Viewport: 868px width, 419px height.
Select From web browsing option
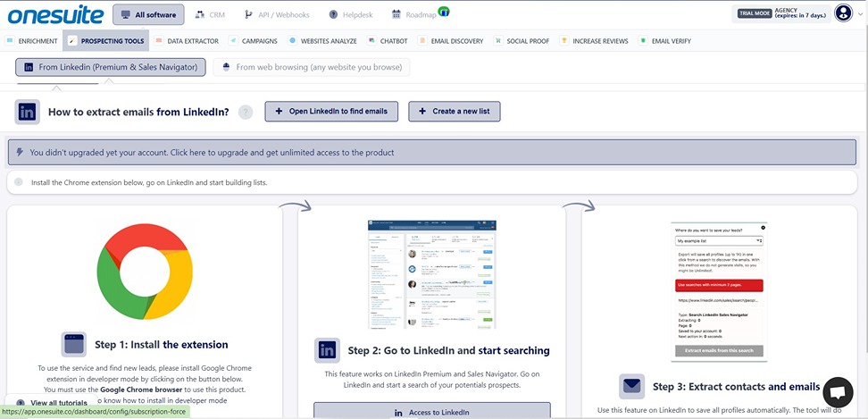coord(312,68)
